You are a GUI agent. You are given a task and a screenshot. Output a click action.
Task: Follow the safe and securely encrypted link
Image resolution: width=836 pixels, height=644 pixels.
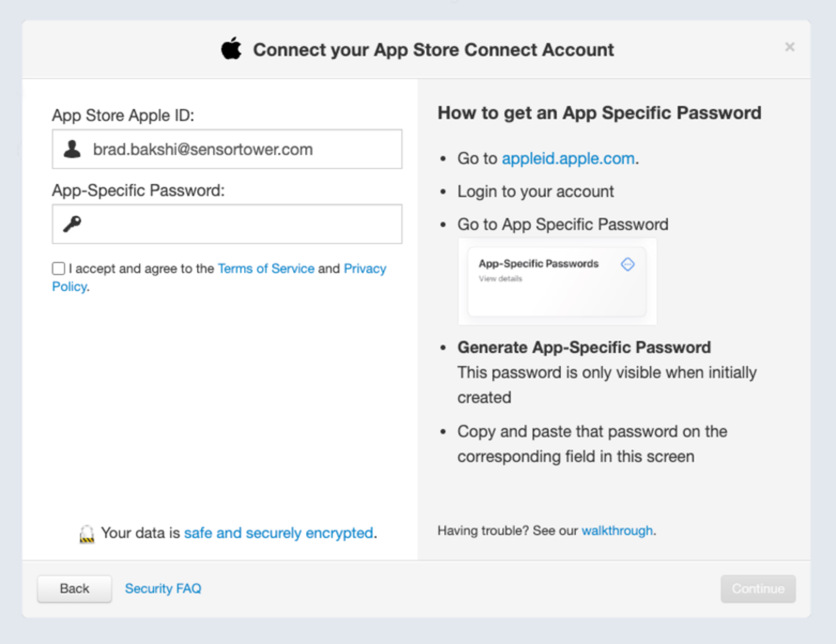[278, 533]
